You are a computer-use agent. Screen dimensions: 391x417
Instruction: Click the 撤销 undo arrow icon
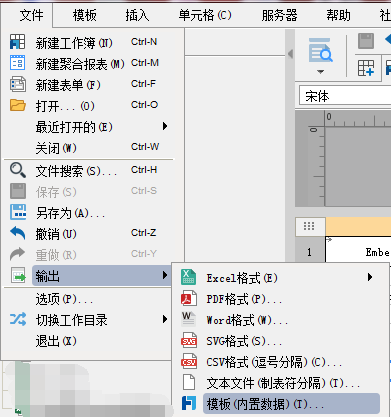click(x=18, y=233)
